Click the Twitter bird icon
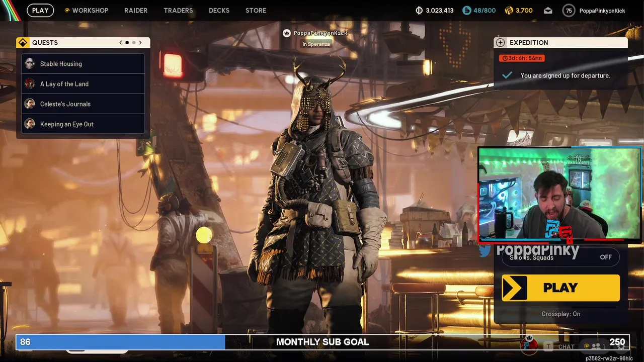644x362 pixels. click(485, 250)
